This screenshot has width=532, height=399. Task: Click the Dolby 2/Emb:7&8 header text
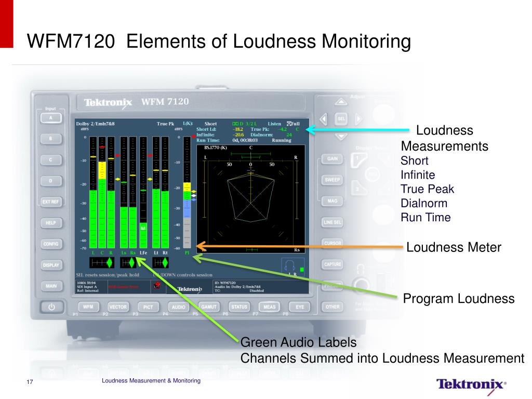pyautogui.click(x=96, y=124)
